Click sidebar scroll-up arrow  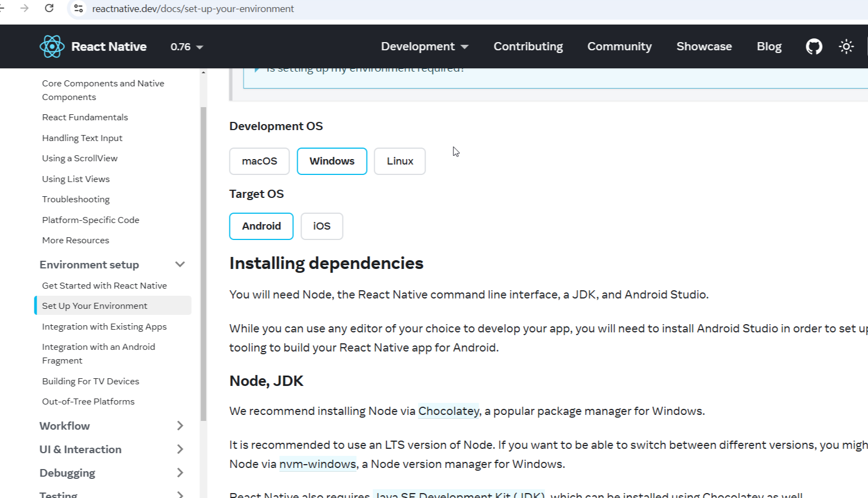click(203, 72)
